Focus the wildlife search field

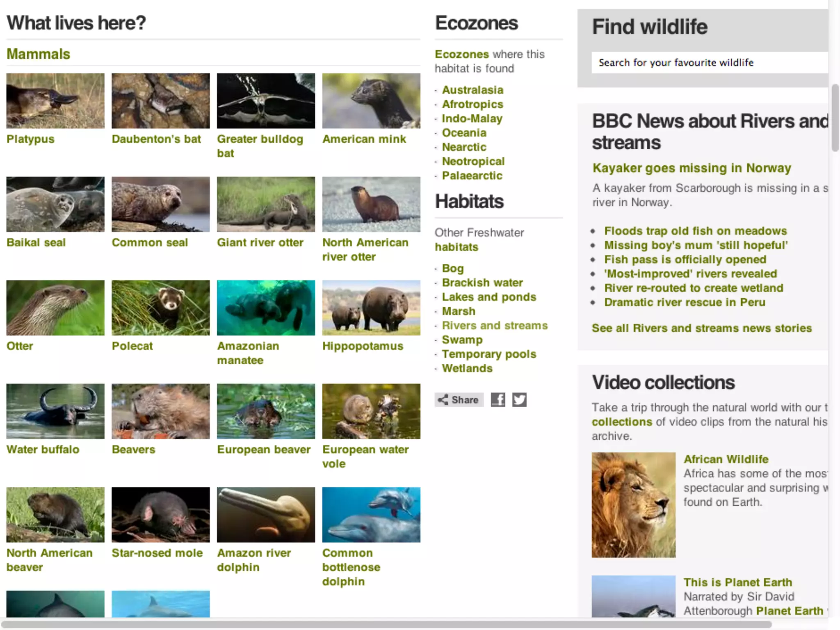tap(710, 63)
